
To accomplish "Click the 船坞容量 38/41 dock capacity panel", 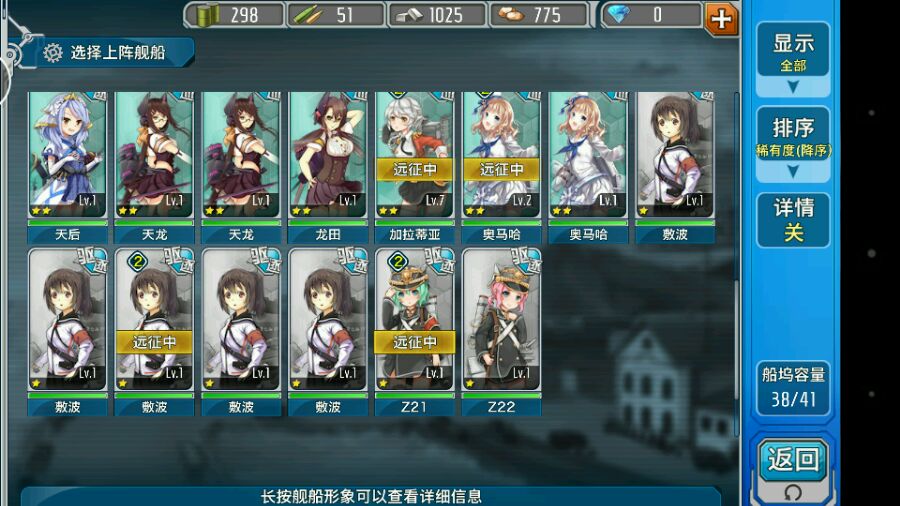I will pos(793,388).
